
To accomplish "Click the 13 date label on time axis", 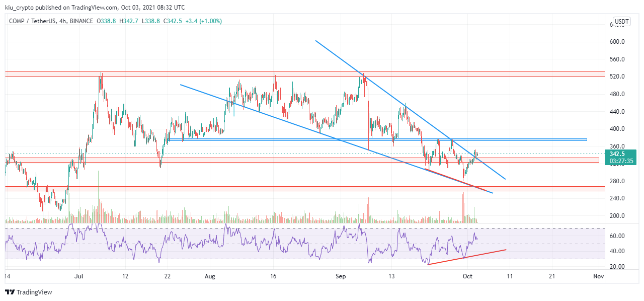I will pyautogui.click(x=392, y=276).
